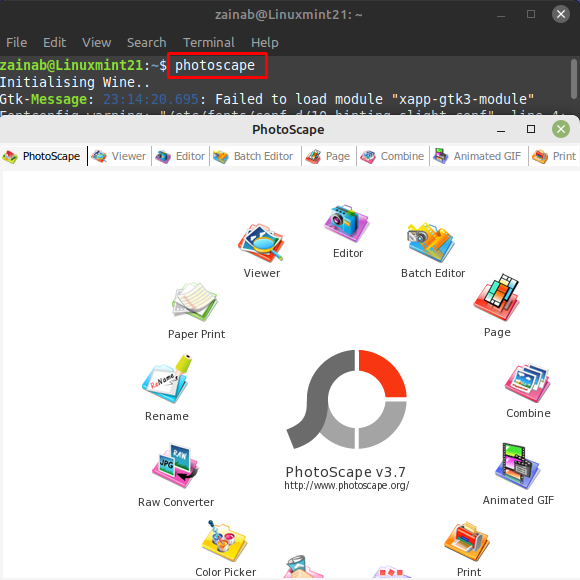Open the terminal View menu
The width and height of the screenshot is (580, 580).
97,43
